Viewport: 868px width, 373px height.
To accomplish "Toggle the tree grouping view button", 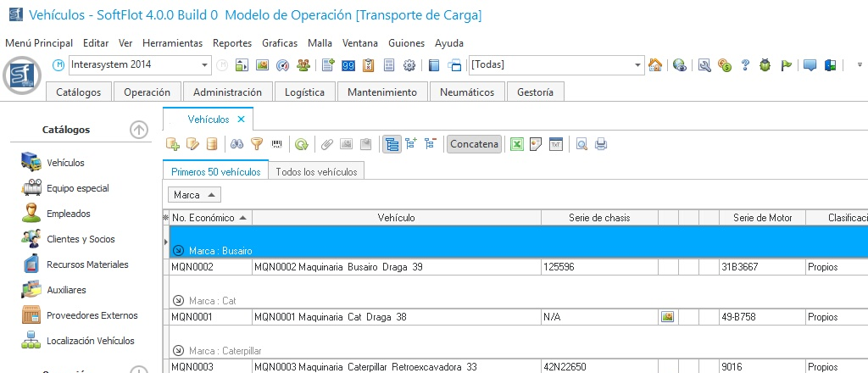I will 392,144.
